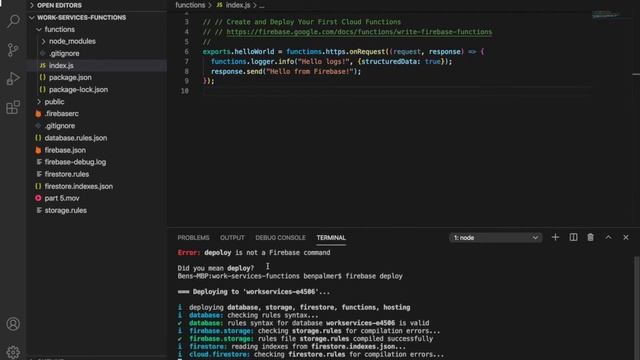640x360 pixels.
Task: Switch to the OUTPUT tab
Action: 232,238
